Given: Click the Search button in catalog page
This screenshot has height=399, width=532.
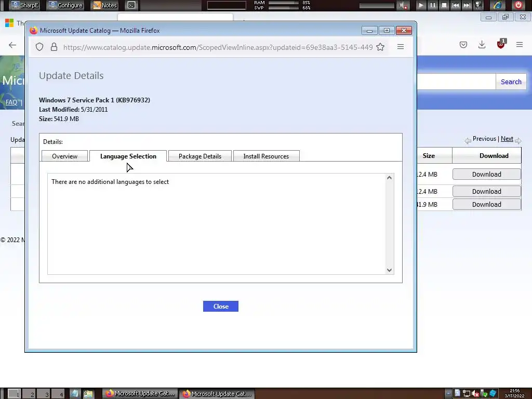Looking at the screenshot, I should (x=511, y=82).
